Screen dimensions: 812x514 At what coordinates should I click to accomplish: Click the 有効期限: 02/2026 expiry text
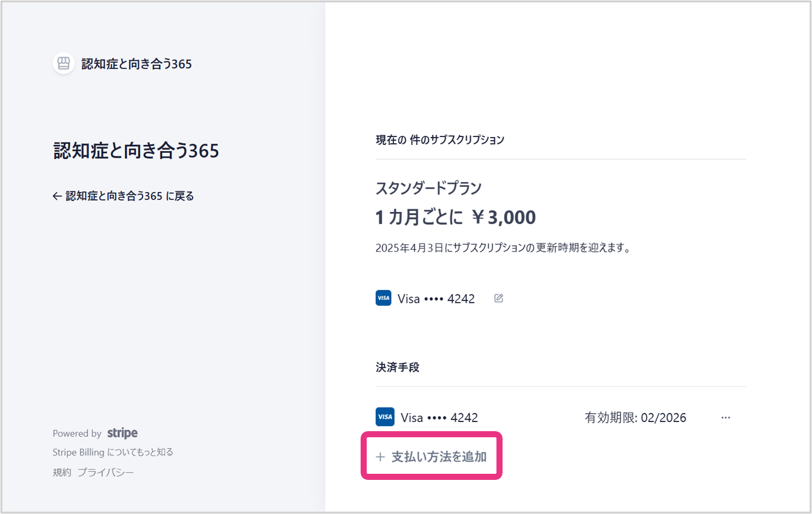pyautogui.click(x=635, y=418)
